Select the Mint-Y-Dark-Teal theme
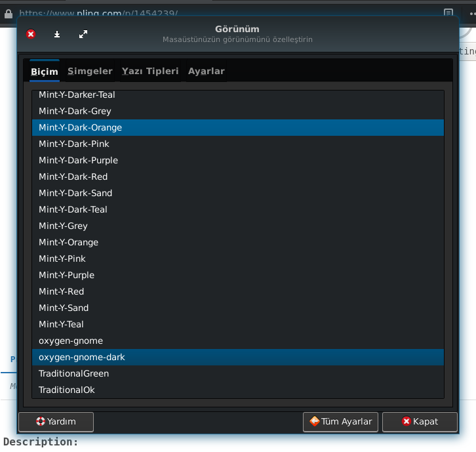The height and width of the screenshot is (452, 476). tap(238, 209)
